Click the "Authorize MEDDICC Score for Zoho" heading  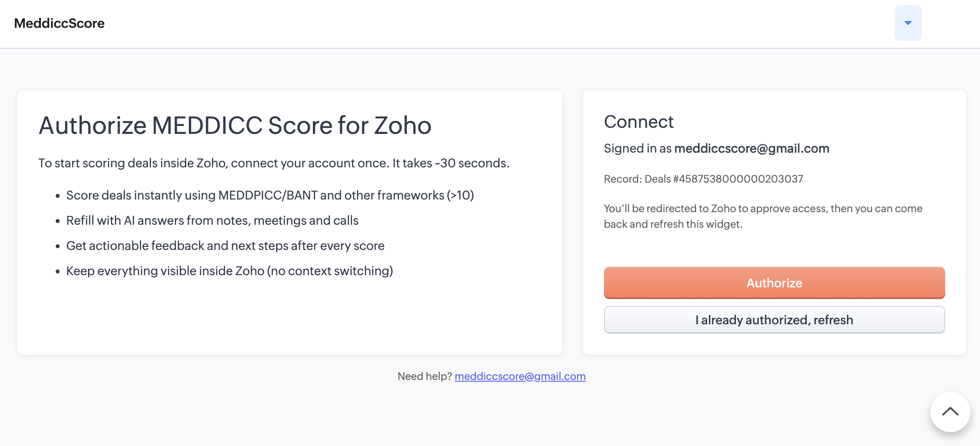(235, 126)
